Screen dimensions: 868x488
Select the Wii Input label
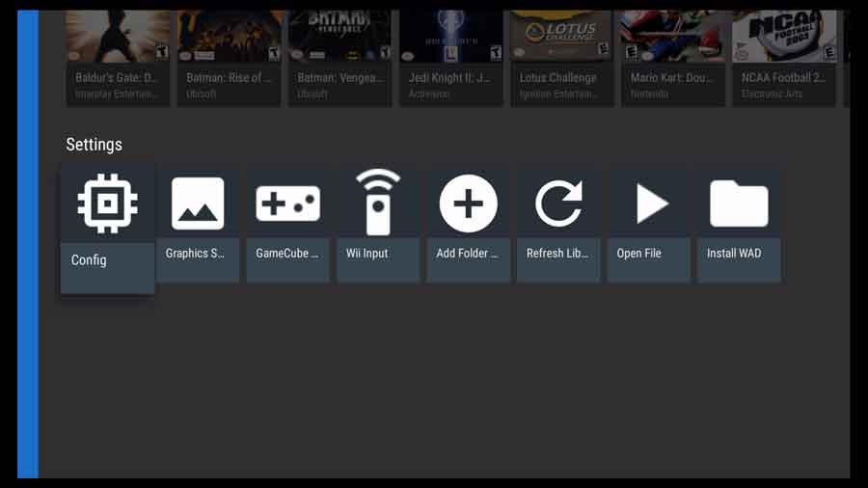pyautogui.click(x=367, y=254)
